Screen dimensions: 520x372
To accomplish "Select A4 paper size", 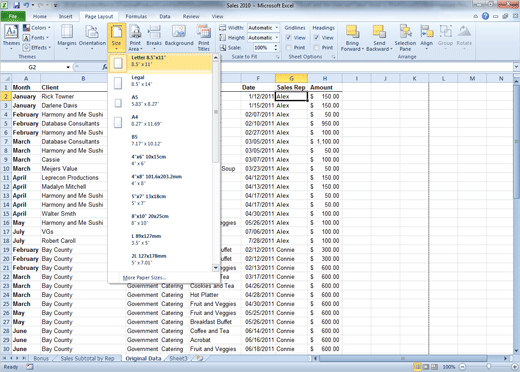I will coord(160,122).
